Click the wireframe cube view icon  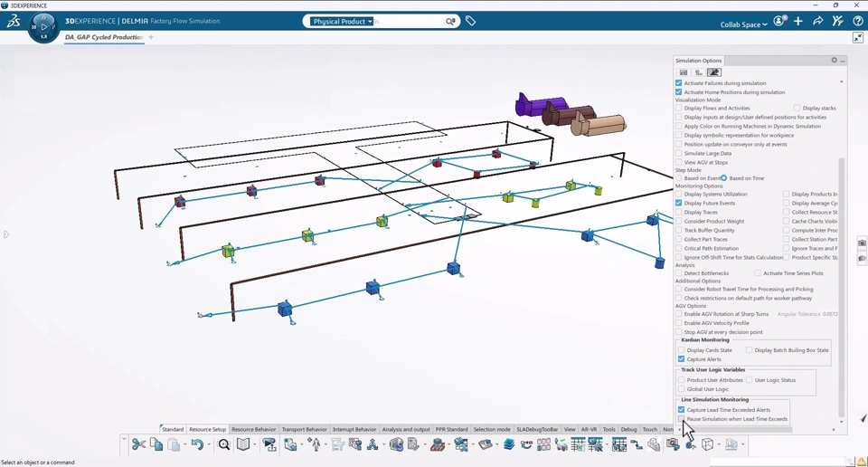707,444
